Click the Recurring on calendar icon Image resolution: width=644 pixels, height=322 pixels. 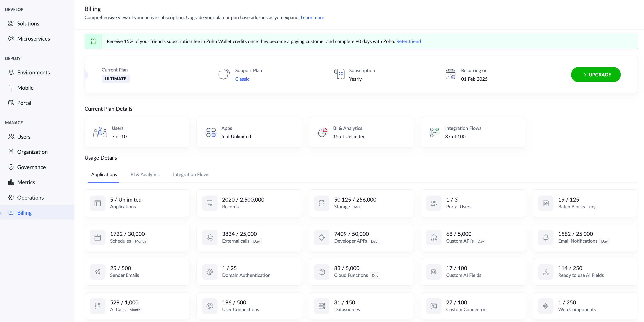(450, 74)
